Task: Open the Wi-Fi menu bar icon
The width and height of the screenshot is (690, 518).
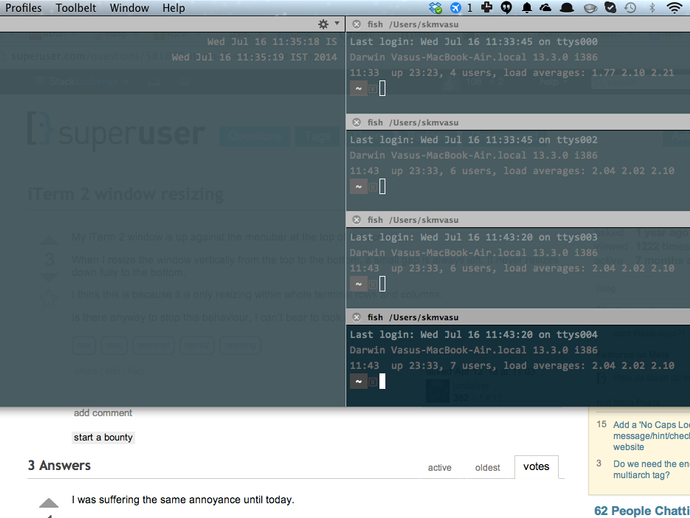Action: click(x=674, y=7)
